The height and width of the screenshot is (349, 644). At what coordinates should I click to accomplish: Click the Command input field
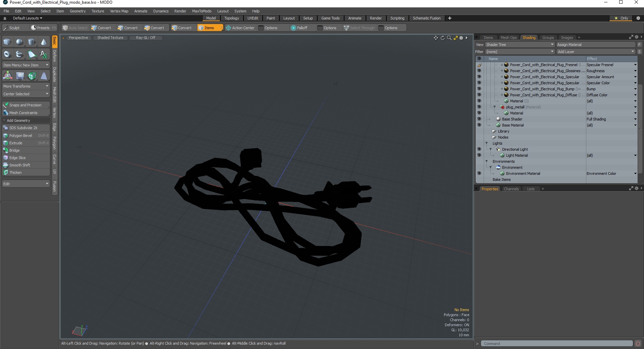coord(557,344)
